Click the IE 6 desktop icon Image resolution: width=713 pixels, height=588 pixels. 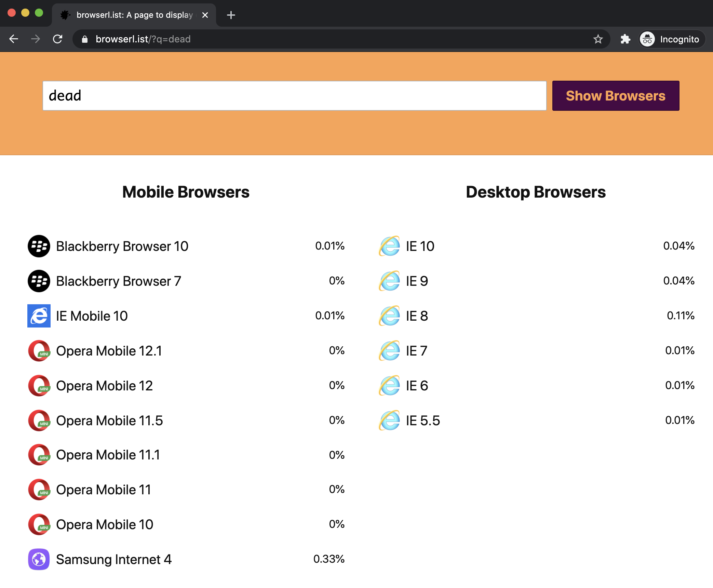pos(389,386)
